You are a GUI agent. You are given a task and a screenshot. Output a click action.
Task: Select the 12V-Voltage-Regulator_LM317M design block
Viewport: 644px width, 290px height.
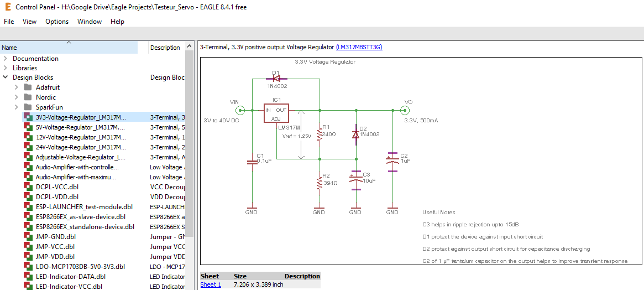coord(81,137)
